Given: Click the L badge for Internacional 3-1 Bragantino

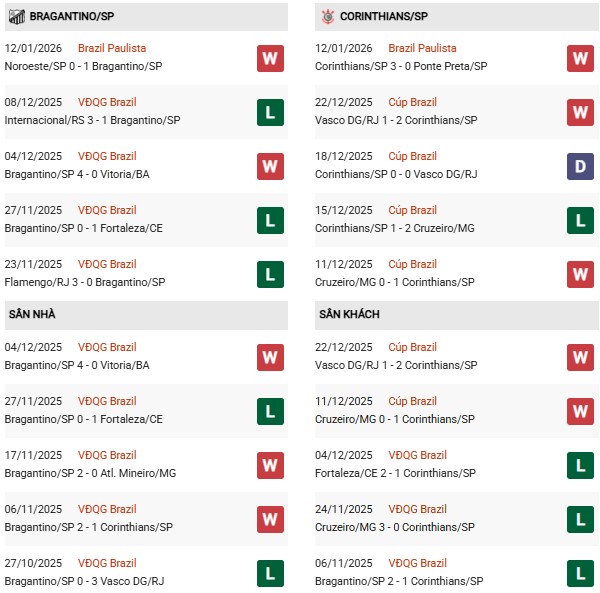Looking at the screenshot, I should (x=269, y=112).
